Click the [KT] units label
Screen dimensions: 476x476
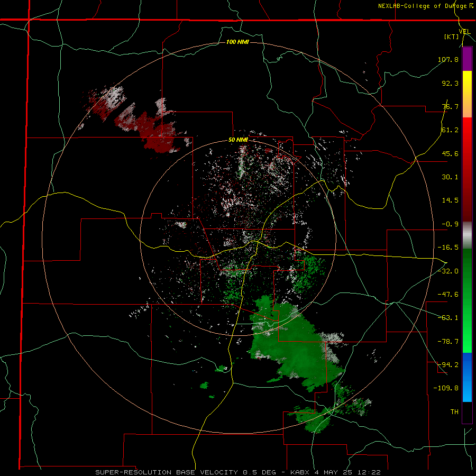tap(452, 36)
